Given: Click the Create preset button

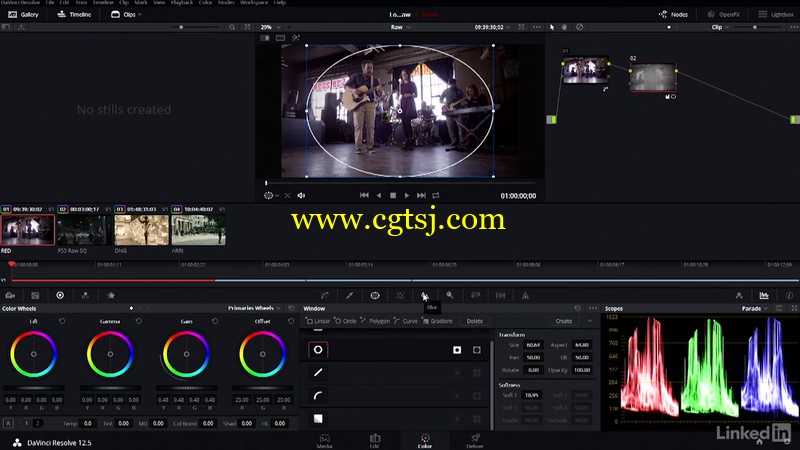Looking at the screenshot, I should click(564, 321).
